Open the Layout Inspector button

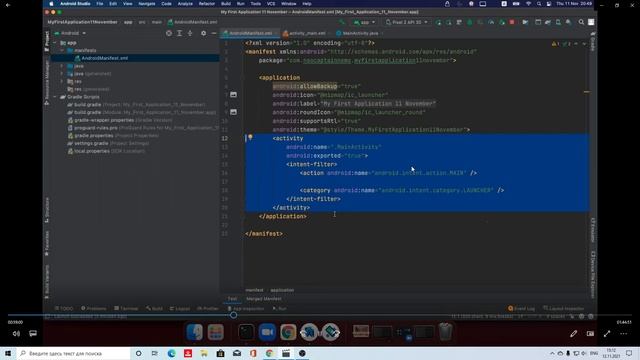tap(564, 309)
